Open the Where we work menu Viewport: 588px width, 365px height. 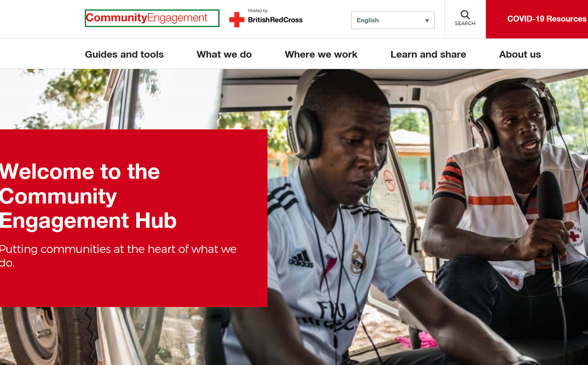click(321, 55)
